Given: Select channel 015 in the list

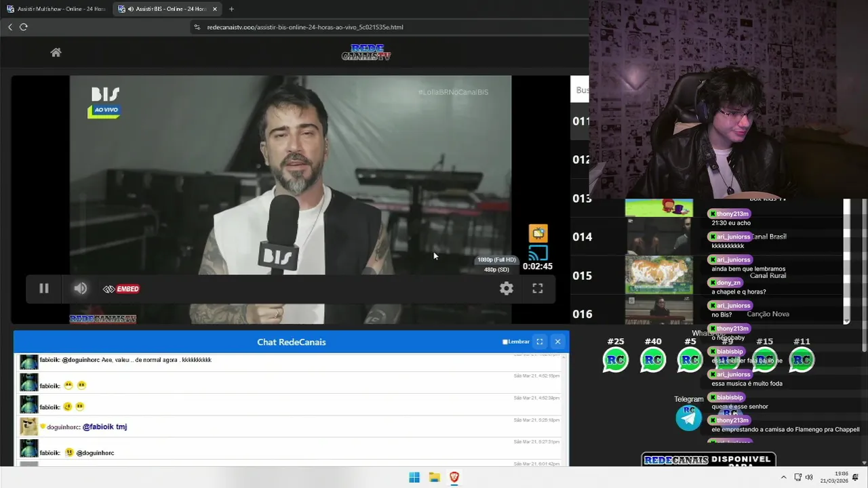Looking at the screenshot, I should (582, 275).
